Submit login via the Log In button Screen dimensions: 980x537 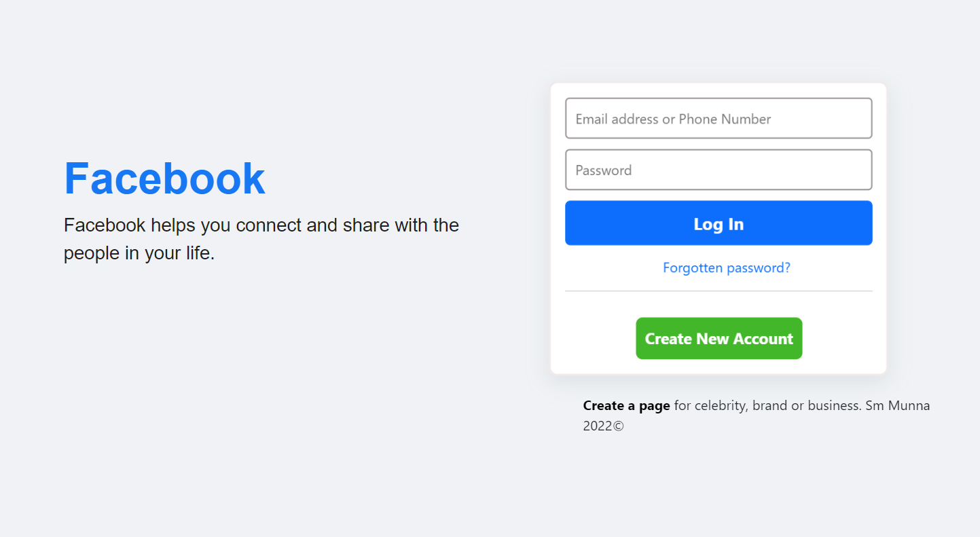(718, 223)
